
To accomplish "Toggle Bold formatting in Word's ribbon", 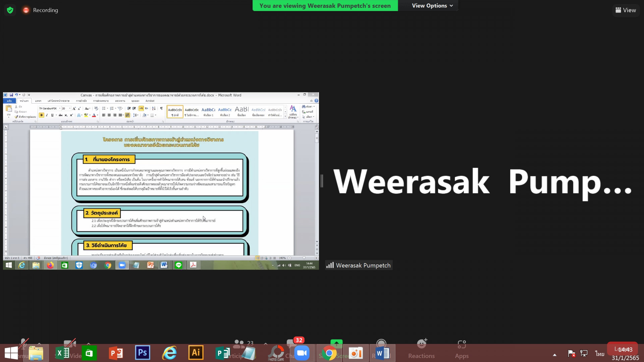I will [x=42, y=115].
